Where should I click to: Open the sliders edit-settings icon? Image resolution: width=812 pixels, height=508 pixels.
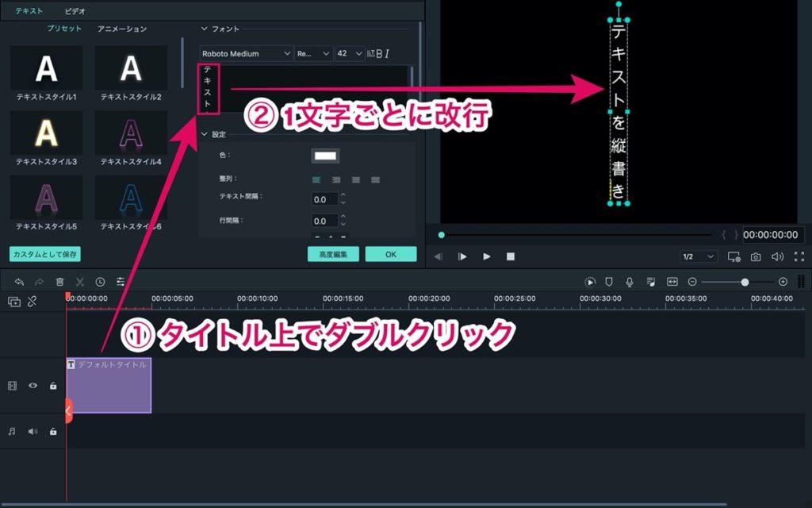121,282
